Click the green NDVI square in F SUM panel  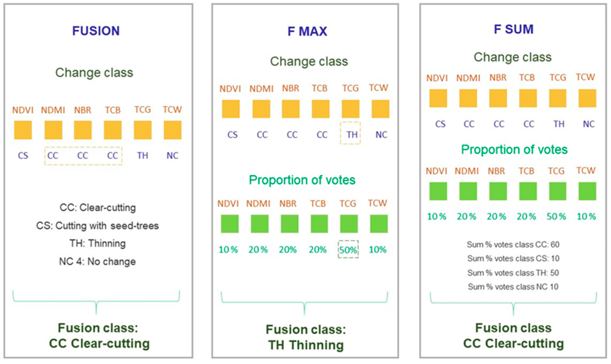pyautogui.click(x=438, y=191)
